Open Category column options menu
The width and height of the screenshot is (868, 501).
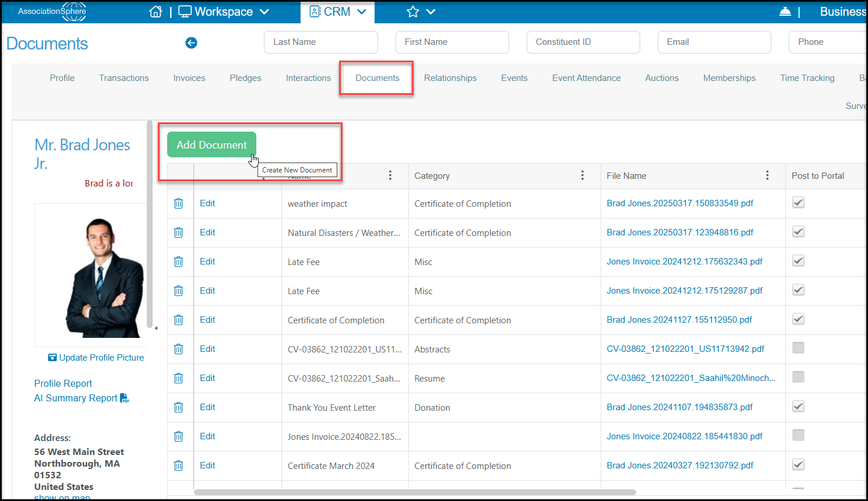click(x=583, y=175)
